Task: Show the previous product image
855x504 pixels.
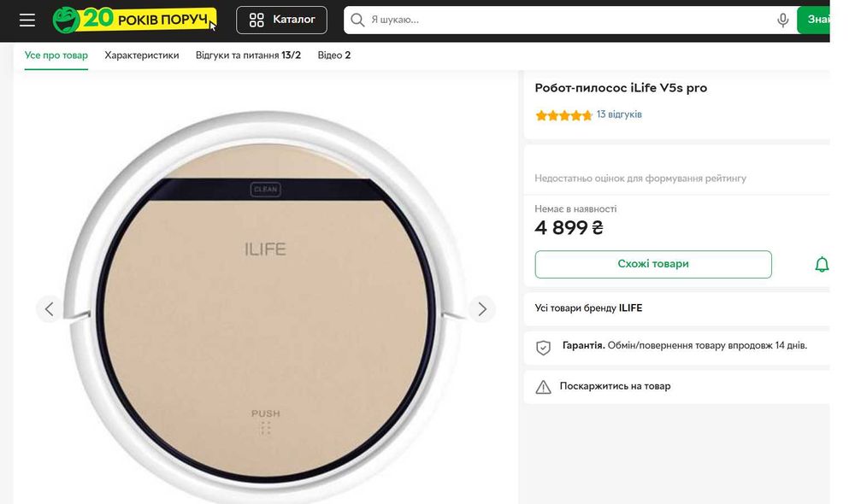Action: 49,308
